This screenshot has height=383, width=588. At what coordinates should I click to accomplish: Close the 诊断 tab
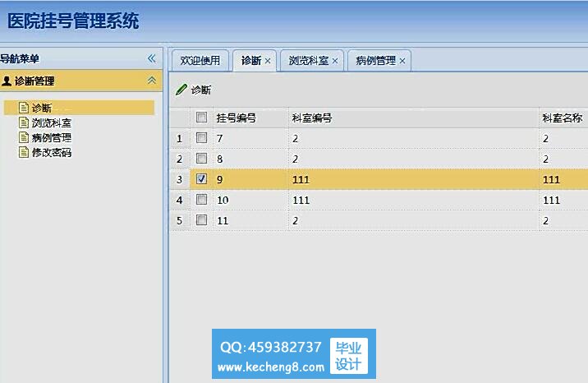tap(268, 61)
